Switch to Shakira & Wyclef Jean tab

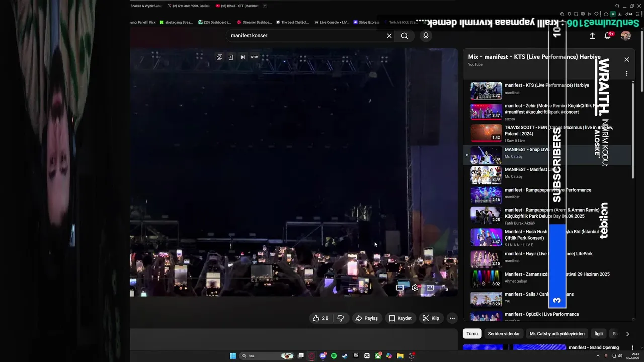(x=145, y=6)
